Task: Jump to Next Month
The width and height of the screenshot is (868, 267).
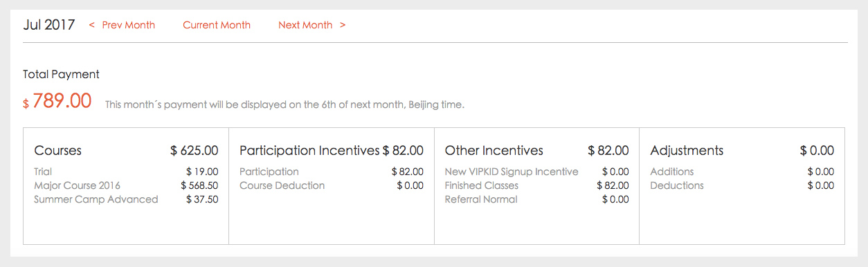Action: tap(312, 25)
